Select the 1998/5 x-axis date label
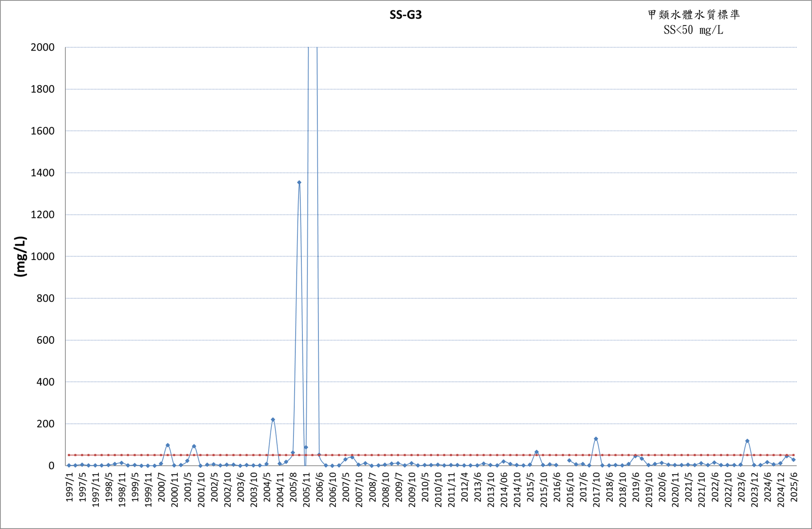 [109, 486]
